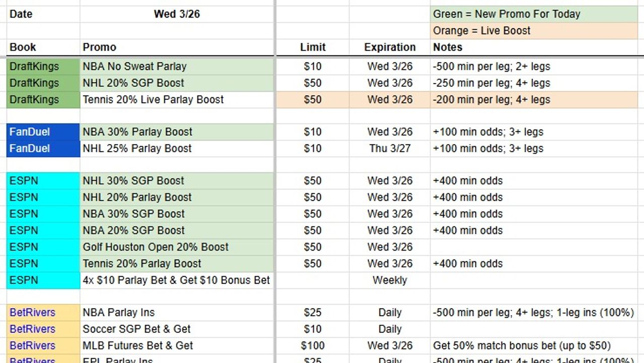Select the FanDuel NBA 30% Parlay Boost cell
Viewport: 644px width, 363px height.
pyautogui.click(x=177, y=132)
